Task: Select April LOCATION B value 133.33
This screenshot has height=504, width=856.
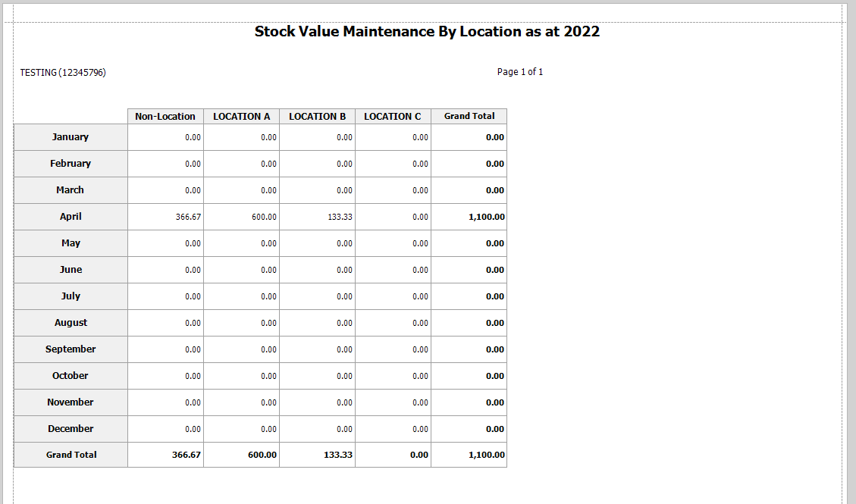Action: [317, 217]
